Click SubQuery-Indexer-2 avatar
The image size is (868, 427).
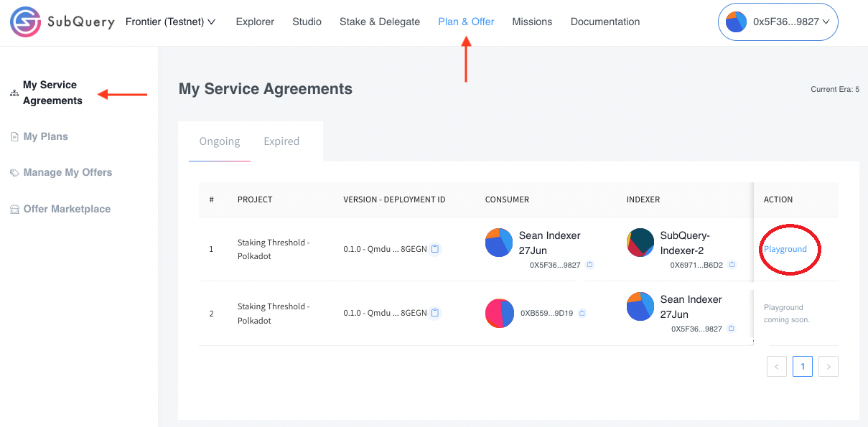tap(640, 243)
